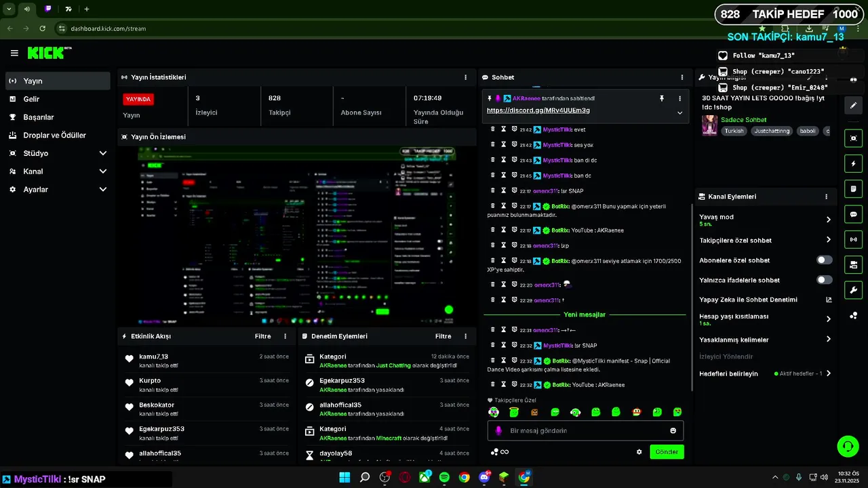Viewport: 868px width, 488px height.
Task: Open Droplar ve Ödüller in sidebar
Action: (58, 135)
